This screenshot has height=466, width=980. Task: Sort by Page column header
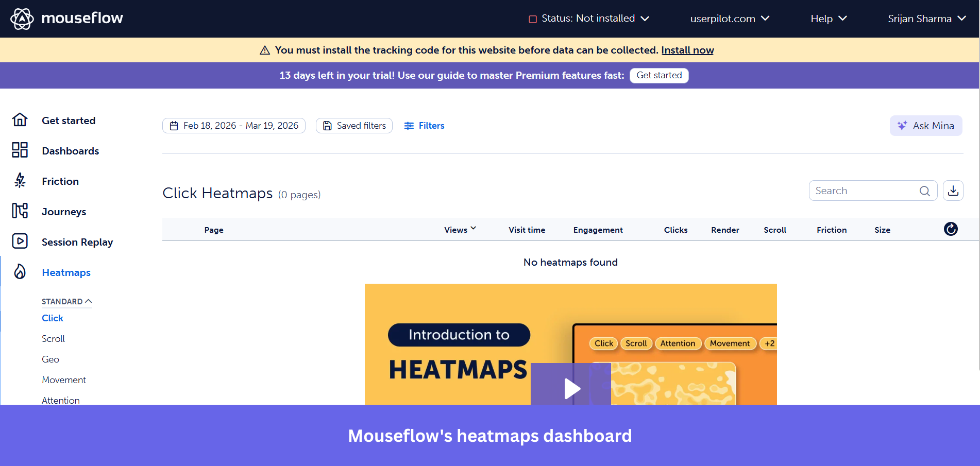click(x=214, y=230)
